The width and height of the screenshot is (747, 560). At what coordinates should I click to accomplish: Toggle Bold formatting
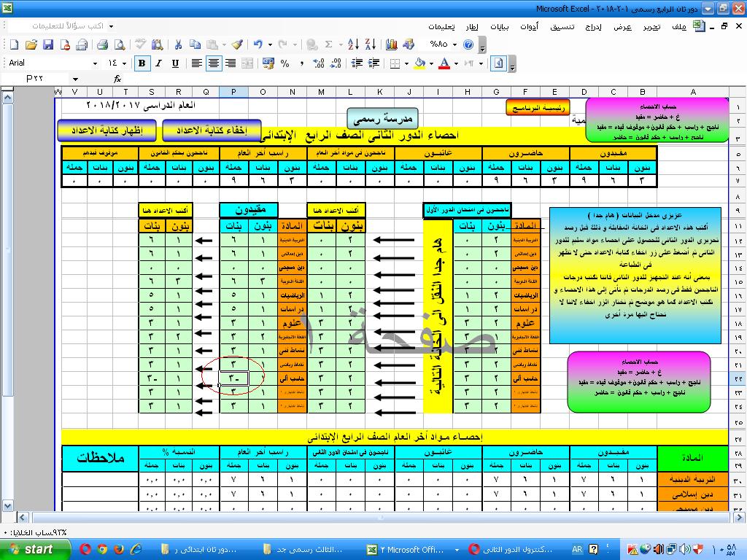142,63
